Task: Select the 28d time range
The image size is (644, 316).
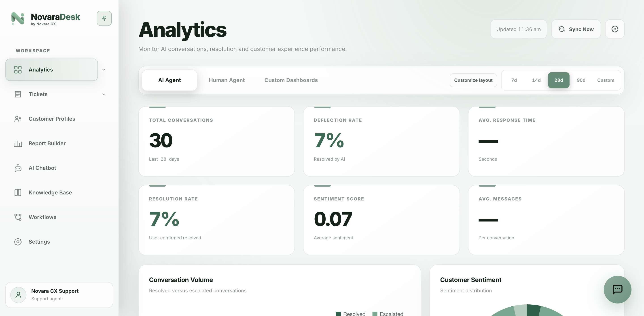Action: coord(559,80)
